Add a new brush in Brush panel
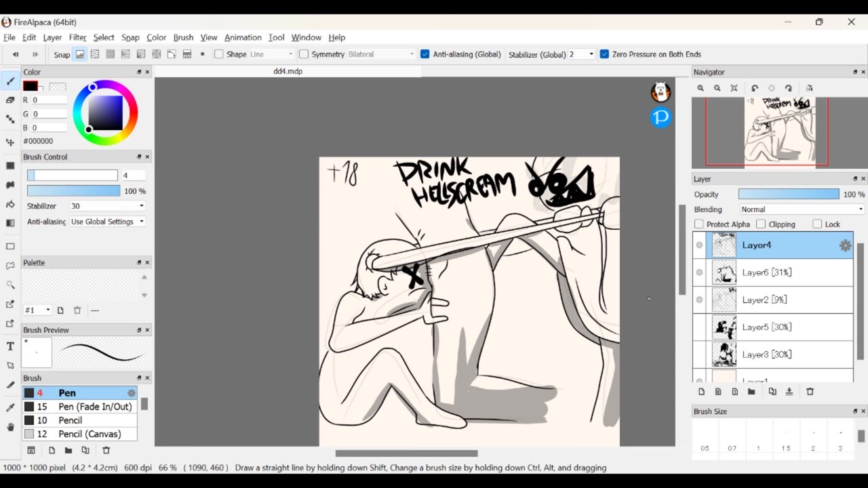 coord(52,450)
